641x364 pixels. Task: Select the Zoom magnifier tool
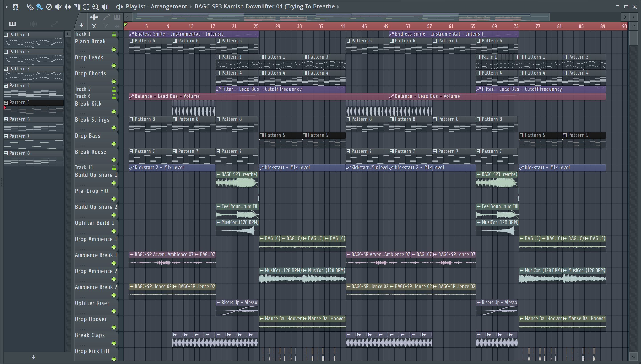tap(95, 7)
